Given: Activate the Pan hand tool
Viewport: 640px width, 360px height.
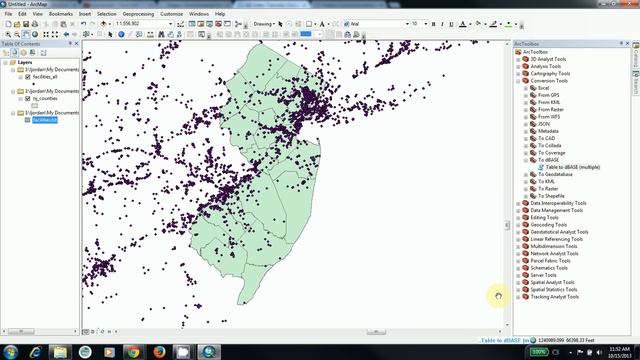Looking at the screenshot, I should point(26,35).
